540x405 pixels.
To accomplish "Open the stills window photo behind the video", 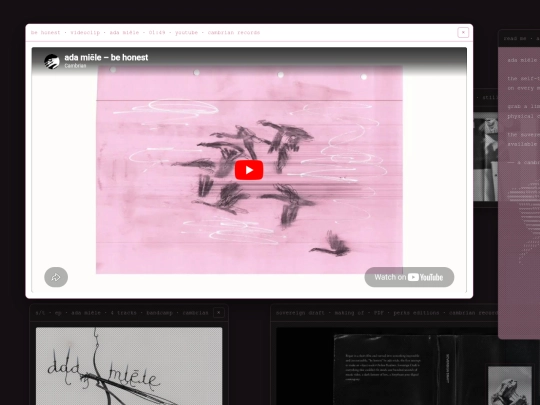I will [x=486, y=156].
